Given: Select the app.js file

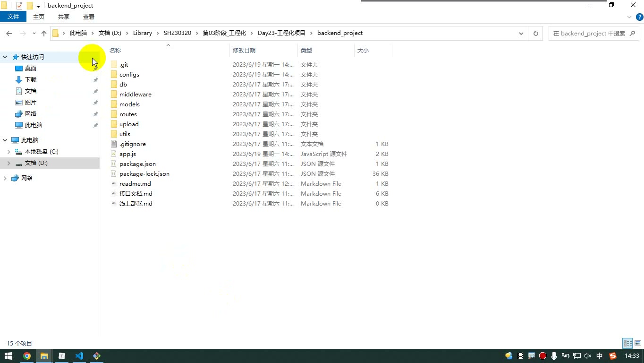Looking at the screenshot, I should pyautogui.click(x=127, y=154).
